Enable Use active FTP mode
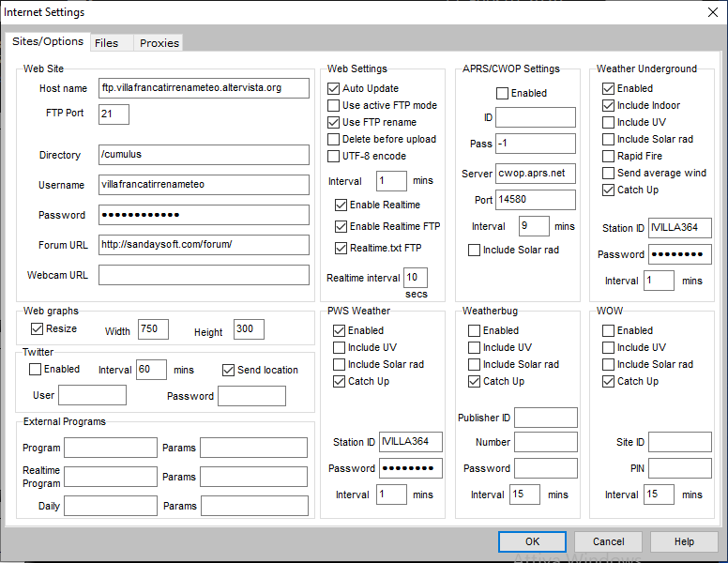This screenshot has width=728, height=563. click(334, 105)
